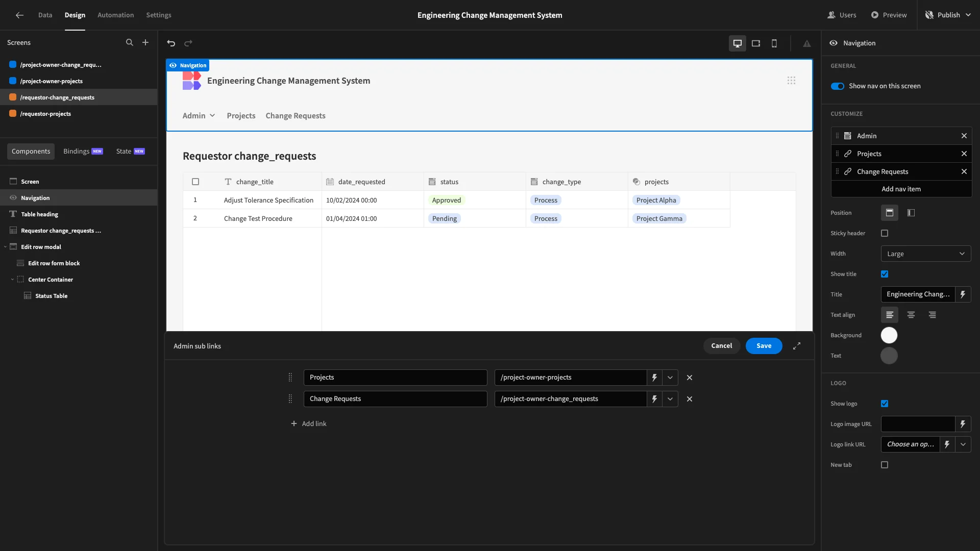Set navigation position to left side
This screenshot has height=551, width=980.
tap(911, 213)
